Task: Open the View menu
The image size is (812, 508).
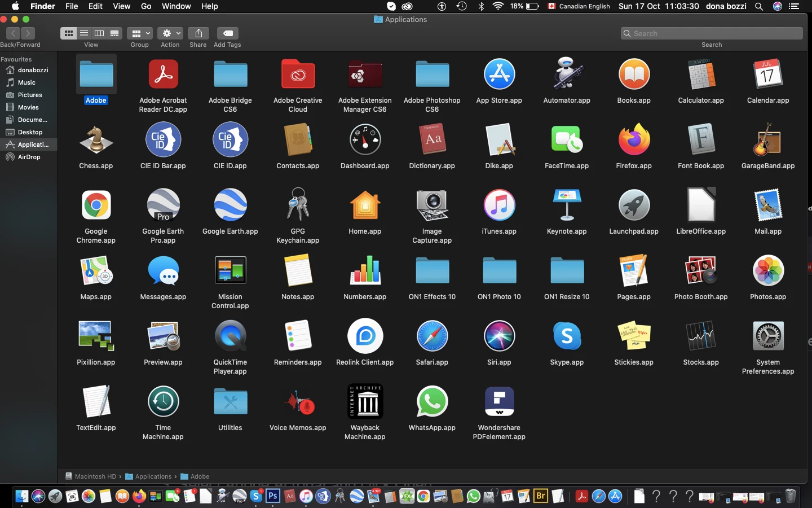Action: (x=121, y=6)
